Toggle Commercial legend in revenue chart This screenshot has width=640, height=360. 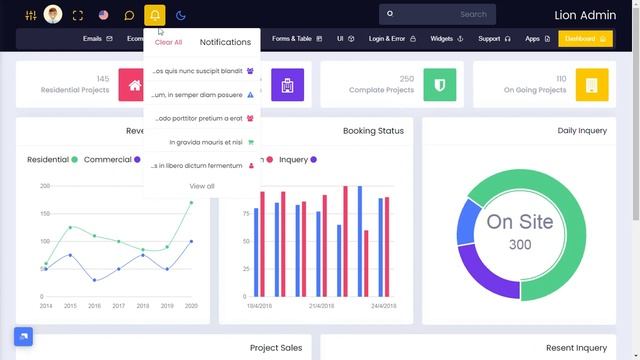[112, 160]
